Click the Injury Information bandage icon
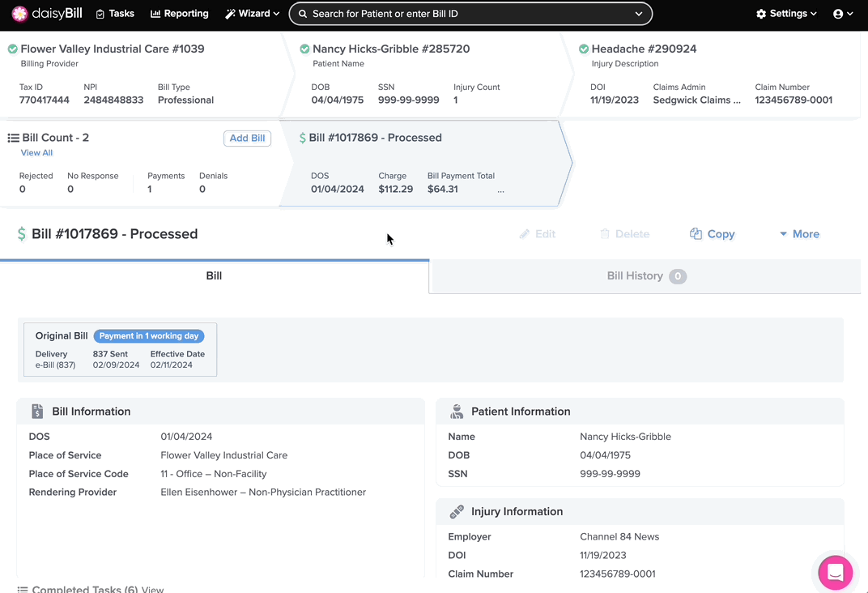The width and height of the screenshot is (868, 593). click(457, 512)
